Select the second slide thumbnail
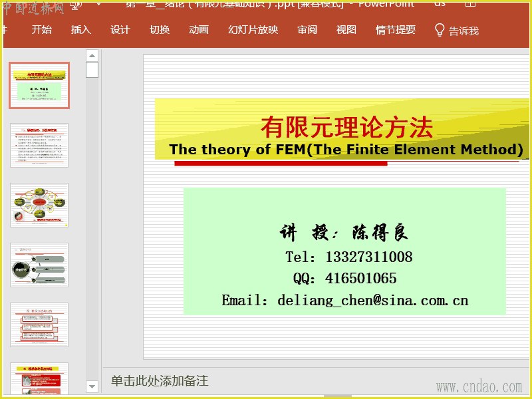 tap(39, 145)
